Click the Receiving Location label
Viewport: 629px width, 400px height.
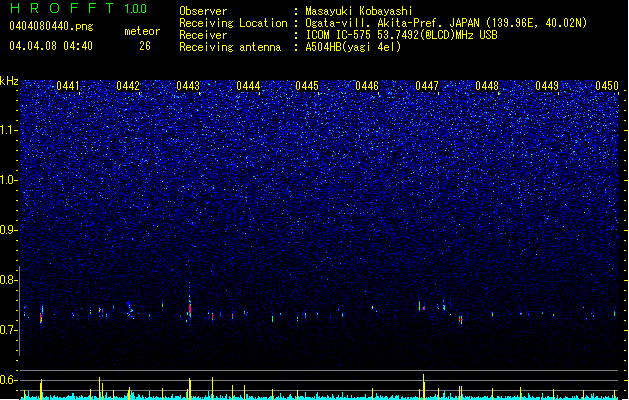click(233, 23)
